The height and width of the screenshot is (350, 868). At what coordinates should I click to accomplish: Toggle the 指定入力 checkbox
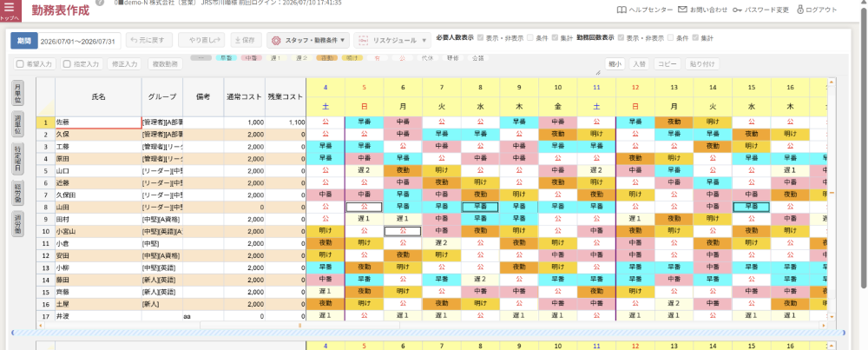pos(67,63)
